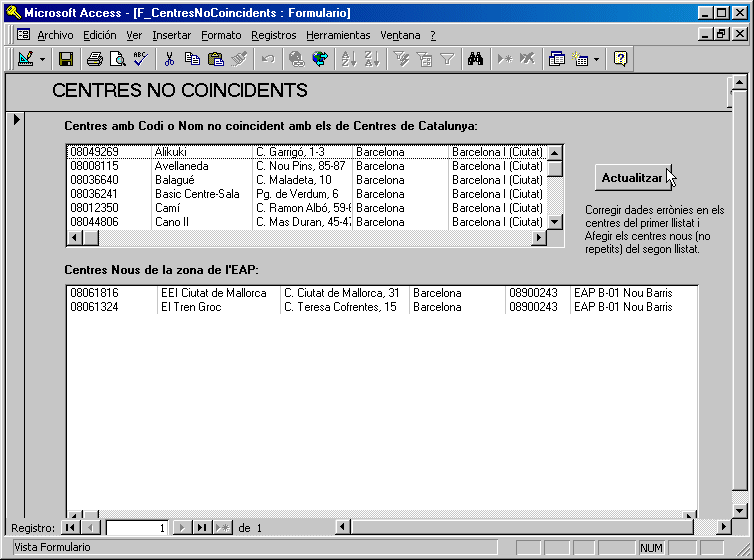Open the View mode dropdown arrow
Viewport: 754px width, 560px height.
pyautogui.click(x=42, y=59)
